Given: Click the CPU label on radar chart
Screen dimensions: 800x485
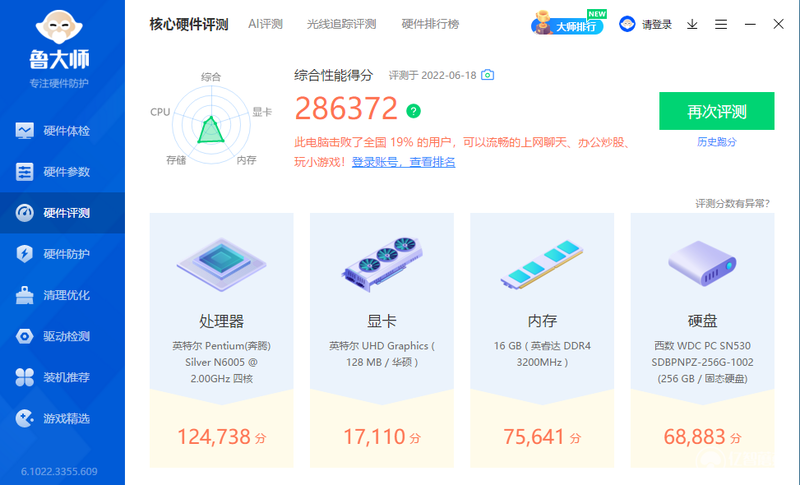Looking at the screenshot, I should (x=160, y=112).
